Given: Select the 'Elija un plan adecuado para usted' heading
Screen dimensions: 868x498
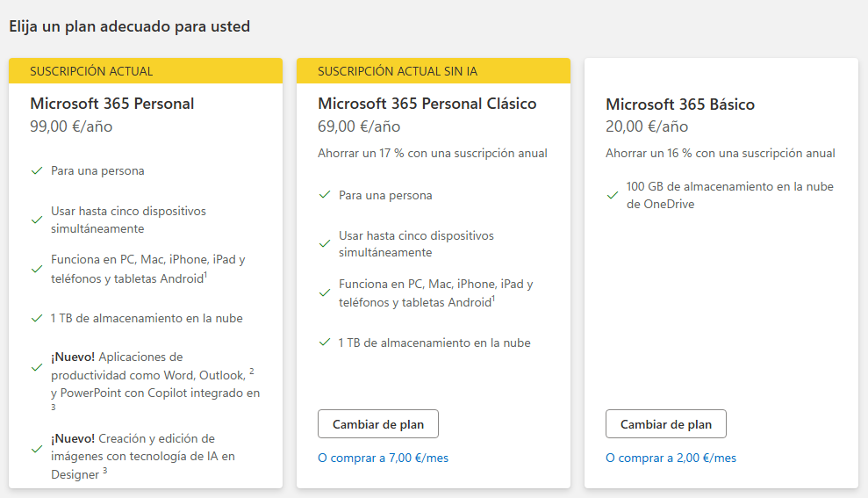Looking at the screenshot, I should point(130,26).
